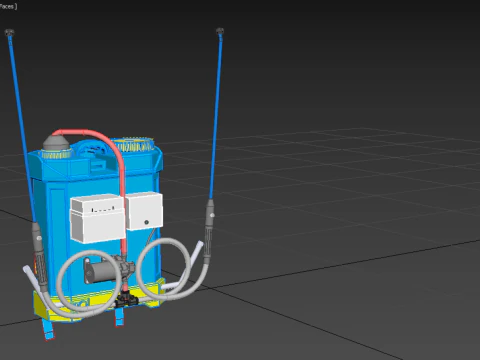Select the right white box with the dark dot
Viewport: 480px width, 360px height.
tap(144, 211)
